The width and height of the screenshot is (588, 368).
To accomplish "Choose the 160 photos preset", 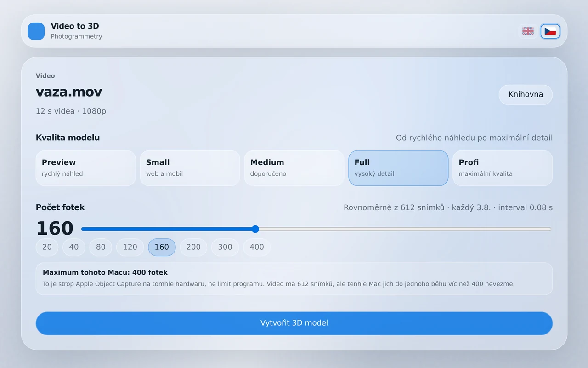I will click(x=162, y=247).
